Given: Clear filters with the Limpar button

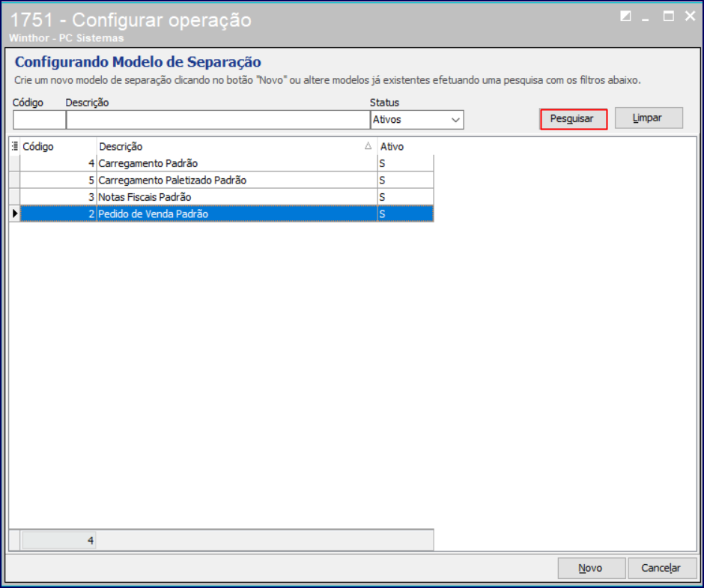Looking at the screenshot, I should [x=649, y=118].
